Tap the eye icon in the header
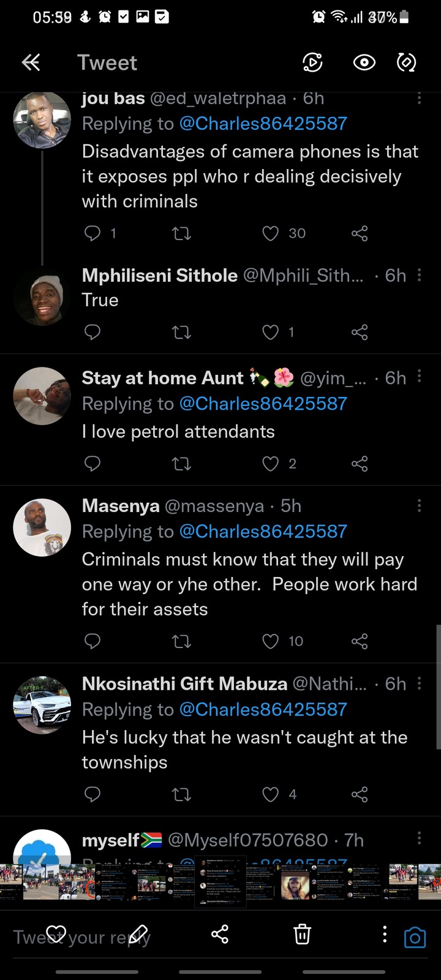Screen dimensions: 441x980 coord(364,62)
